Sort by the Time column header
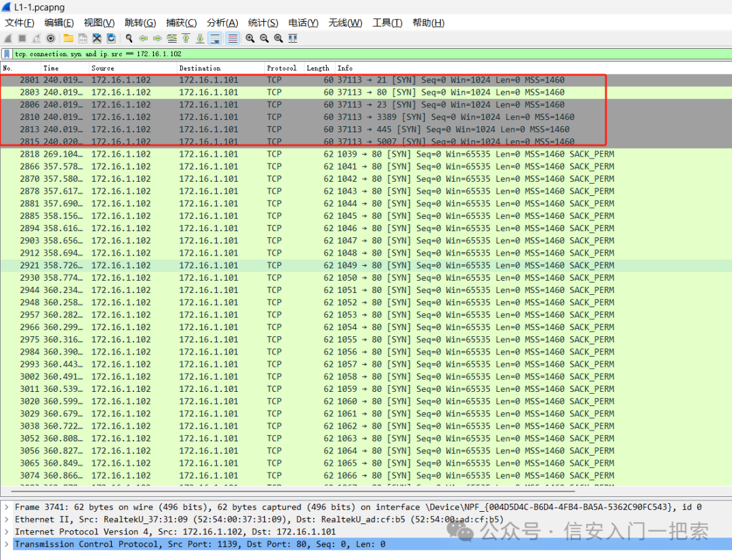The height and width of the screenshot is (560, 732). point(65,68)
